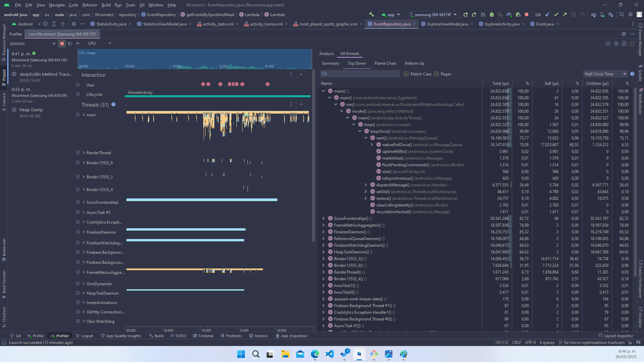Open IDE settings gear in top toolbar
The width and height of the screenshot is (644, 362).
631,14
